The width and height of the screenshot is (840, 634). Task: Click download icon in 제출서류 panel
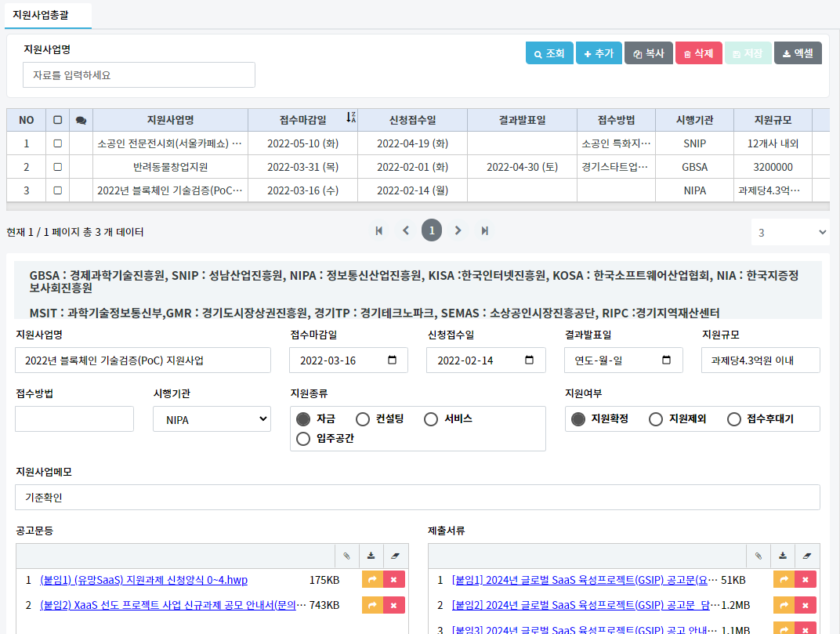(783, 556)
